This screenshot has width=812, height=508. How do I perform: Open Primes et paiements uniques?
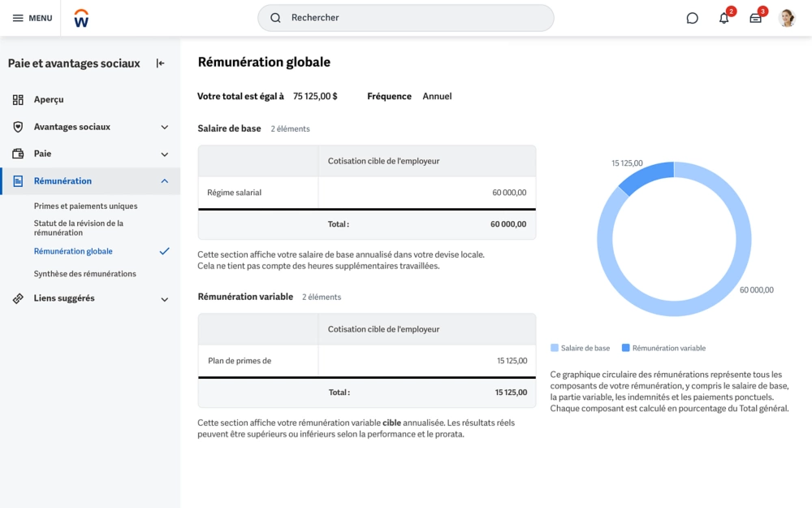coord(85,206)
